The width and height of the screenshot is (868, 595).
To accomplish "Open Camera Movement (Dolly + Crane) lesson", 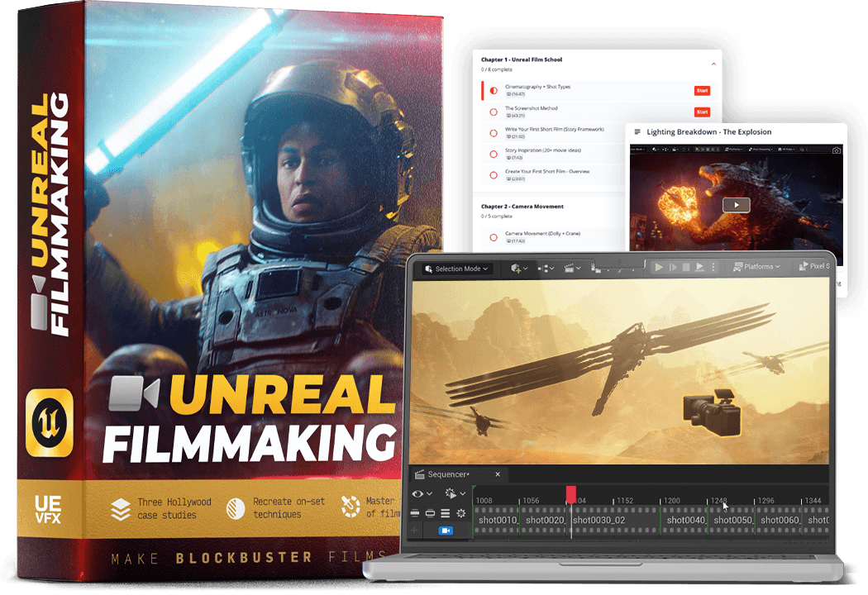I will 542,234.
